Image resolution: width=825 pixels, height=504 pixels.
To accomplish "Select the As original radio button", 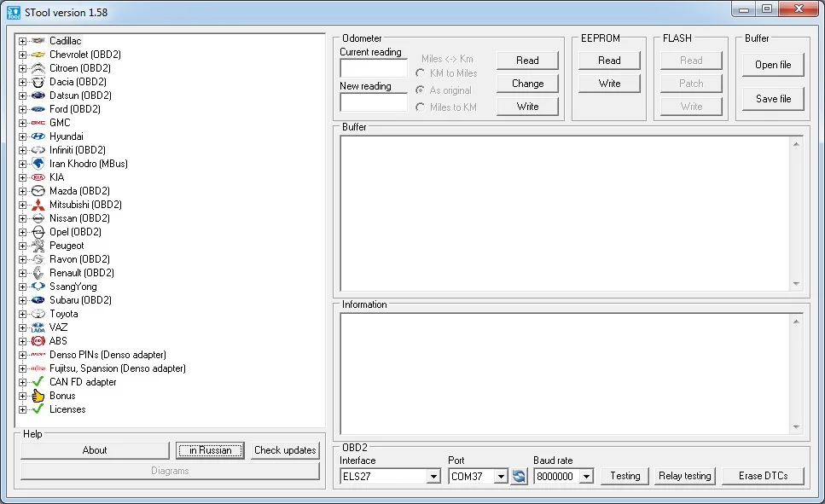I will coord(420,90).
